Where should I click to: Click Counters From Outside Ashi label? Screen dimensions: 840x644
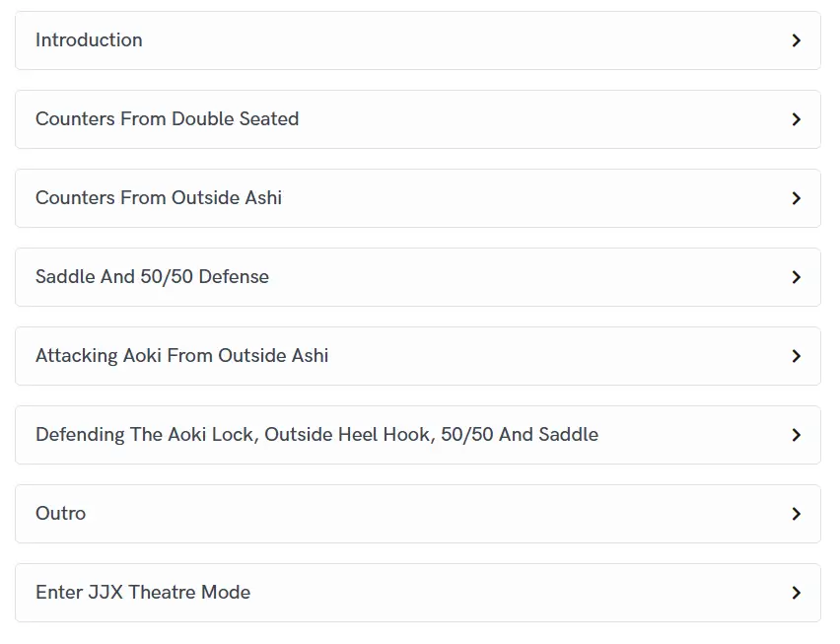pyautogui.click(x=159, y=198)
